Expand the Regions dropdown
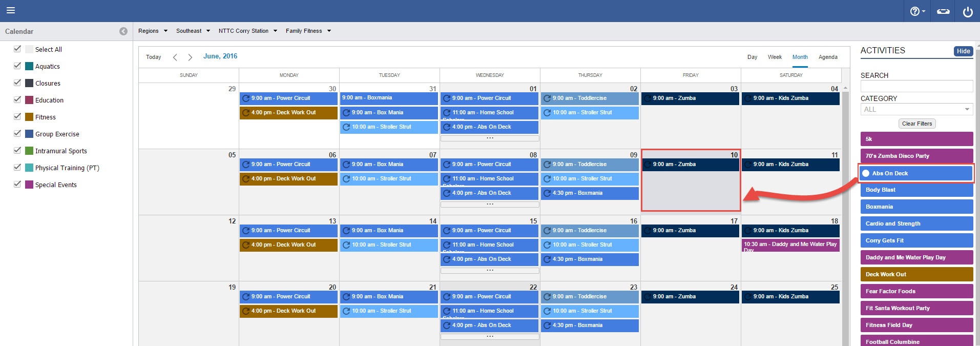980x346 pixels. point(153,31)
